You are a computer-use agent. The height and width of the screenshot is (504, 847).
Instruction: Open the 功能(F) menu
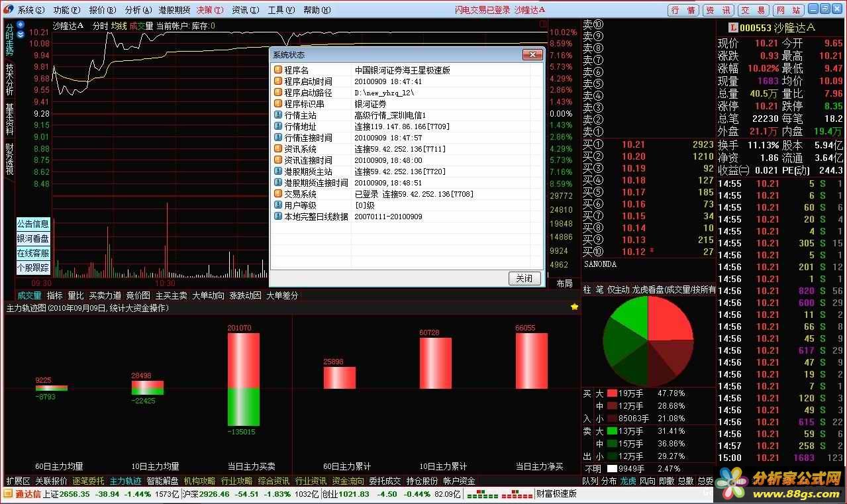tap(67, 10)
